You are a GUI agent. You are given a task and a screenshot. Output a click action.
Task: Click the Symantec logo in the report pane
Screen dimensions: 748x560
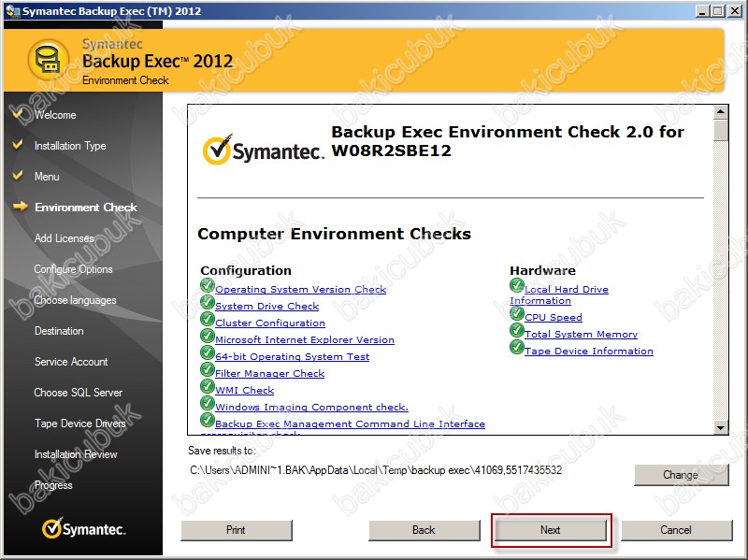(263, 150)
